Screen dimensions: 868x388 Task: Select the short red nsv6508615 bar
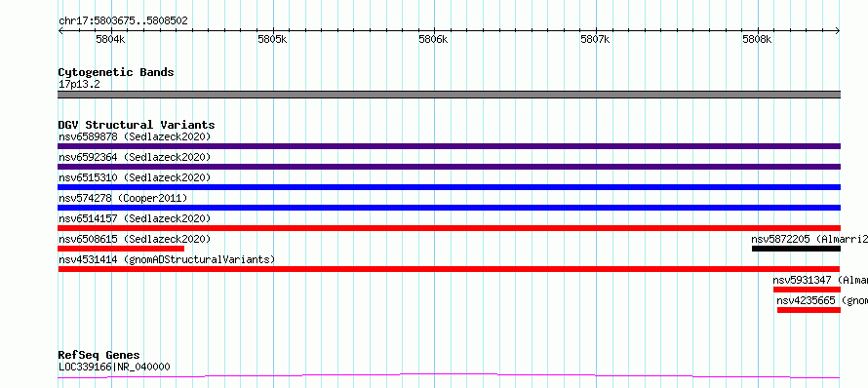click(x=121, y=249)
